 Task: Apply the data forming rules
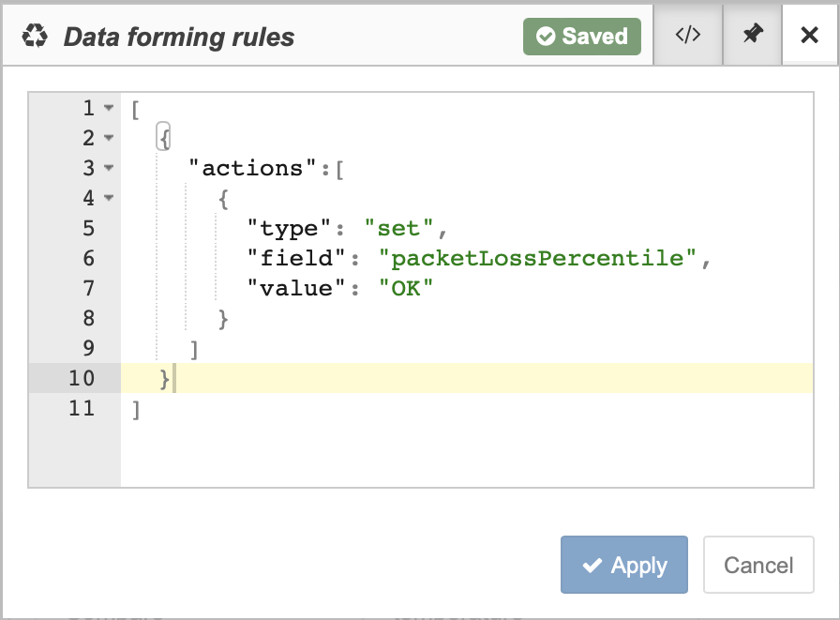[x=624, y=565]
